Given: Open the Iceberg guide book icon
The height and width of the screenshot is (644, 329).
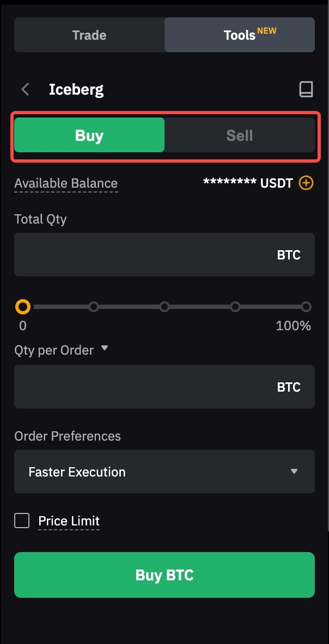Looking at the screenshot, I should [306, 89].
